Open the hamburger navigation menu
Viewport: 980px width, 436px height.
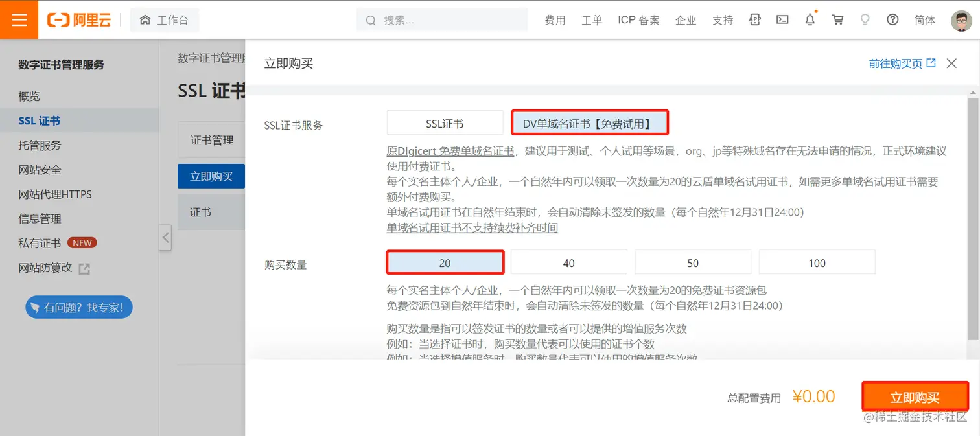19,19
